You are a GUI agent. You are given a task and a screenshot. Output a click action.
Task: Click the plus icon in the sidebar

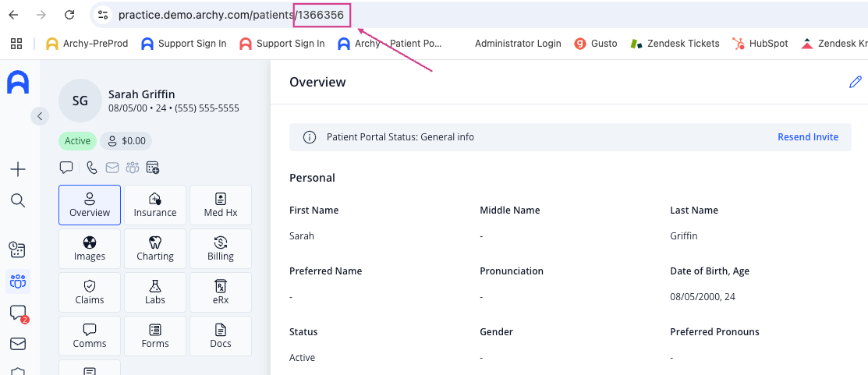pyautogui.click(x=18, y=169)
